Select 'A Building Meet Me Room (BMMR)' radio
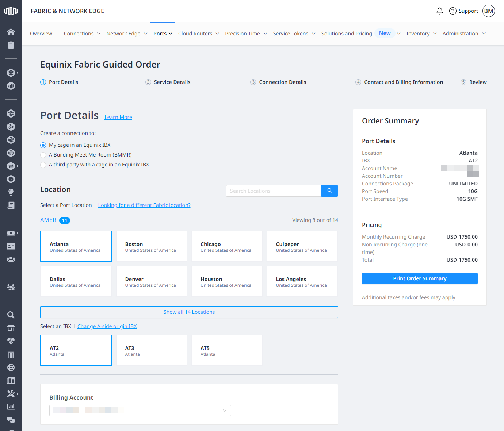504x431 pixels. 43,155
